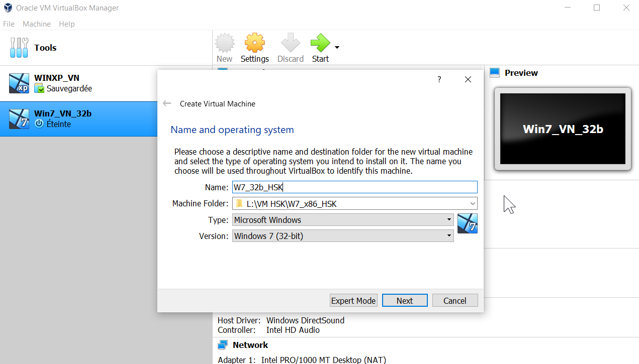Select the Tools wrench icon
Image resolution: width=639 pixels, height=364 pixels.
[x=19, y=48]
